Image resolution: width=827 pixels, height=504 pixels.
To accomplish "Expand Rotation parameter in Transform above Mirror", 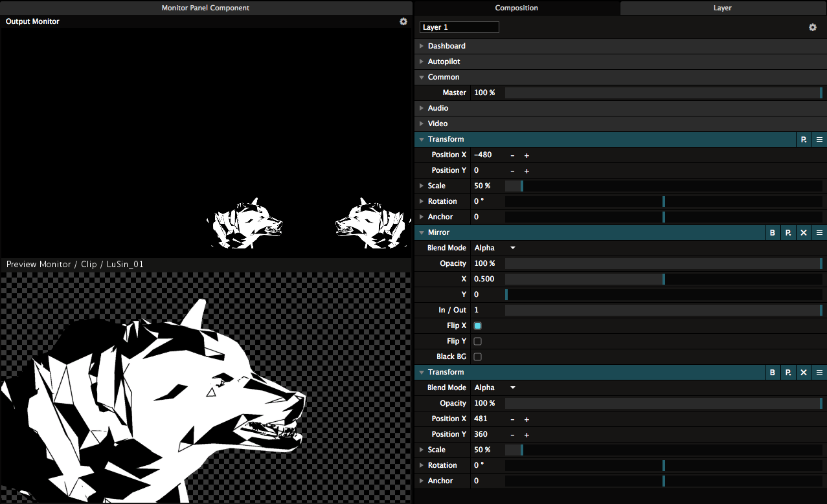I will (x=422, y=201).
